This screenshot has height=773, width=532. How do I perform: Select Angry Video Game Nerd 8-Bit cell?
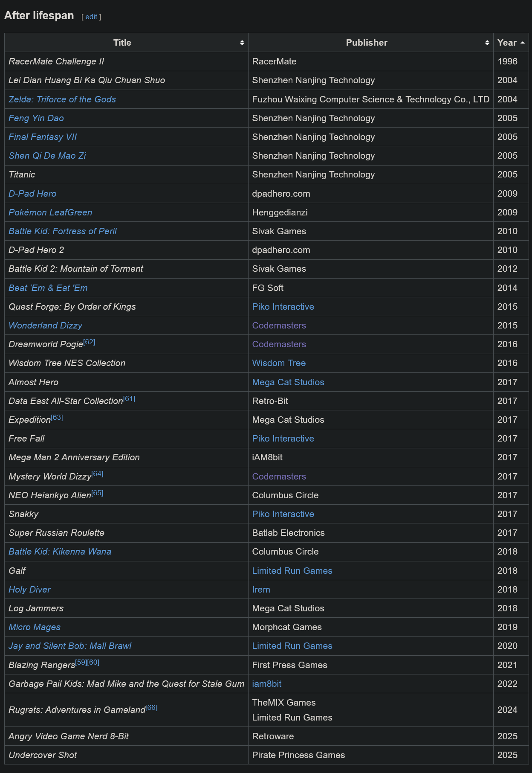[x=126, y=736]
